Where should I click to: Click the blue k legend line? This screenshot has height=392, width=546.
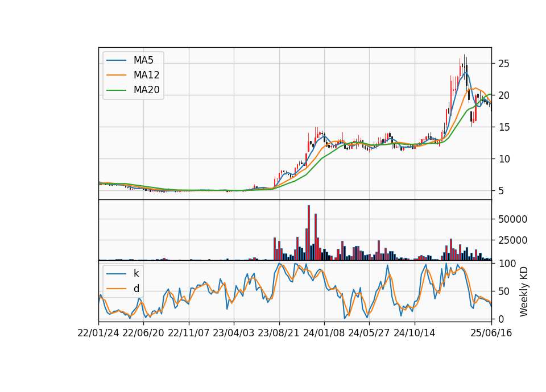(116, 273)
